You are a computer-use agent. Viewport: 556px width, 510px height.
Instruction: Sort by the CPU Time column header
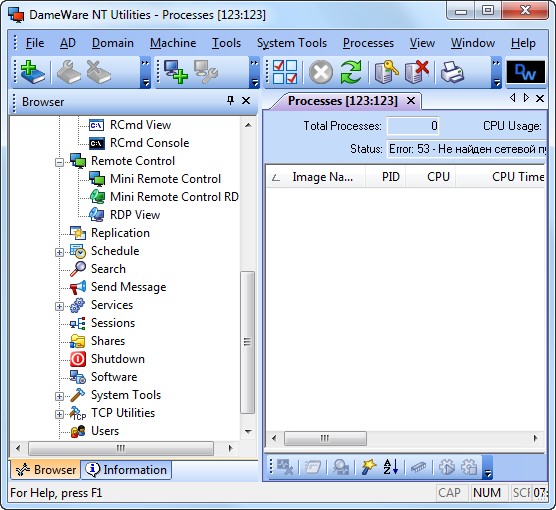[x=501, y=177]
